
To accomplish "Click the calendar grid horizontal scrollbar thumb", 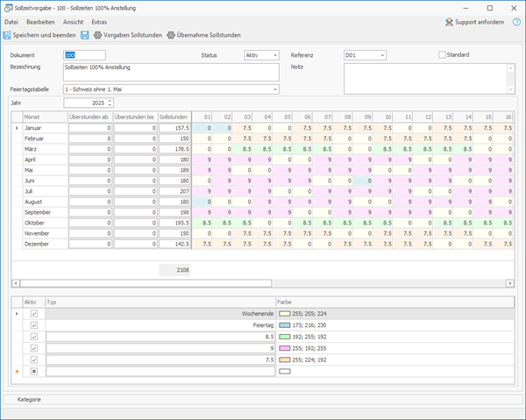I will click(x=146, y=283).
